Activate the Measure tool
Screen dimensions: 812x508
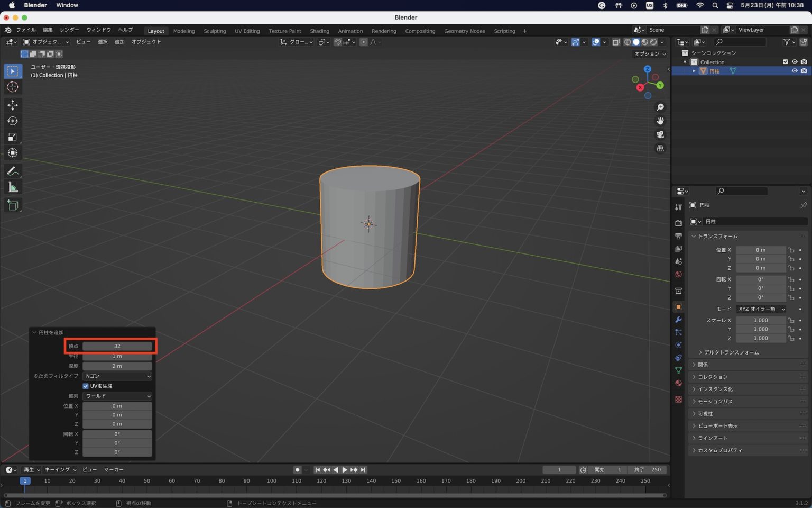13,187
